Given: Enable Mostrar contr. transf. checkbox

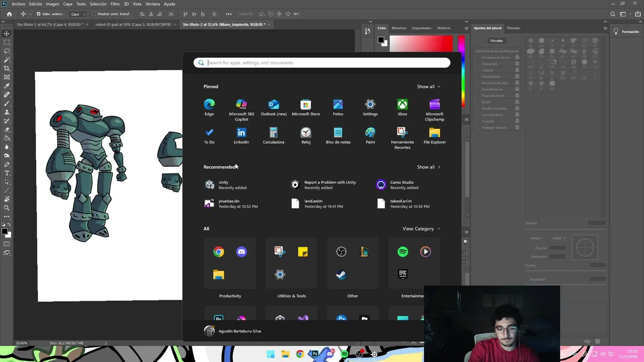Looking at the screenshot, I should pos(94,14).
